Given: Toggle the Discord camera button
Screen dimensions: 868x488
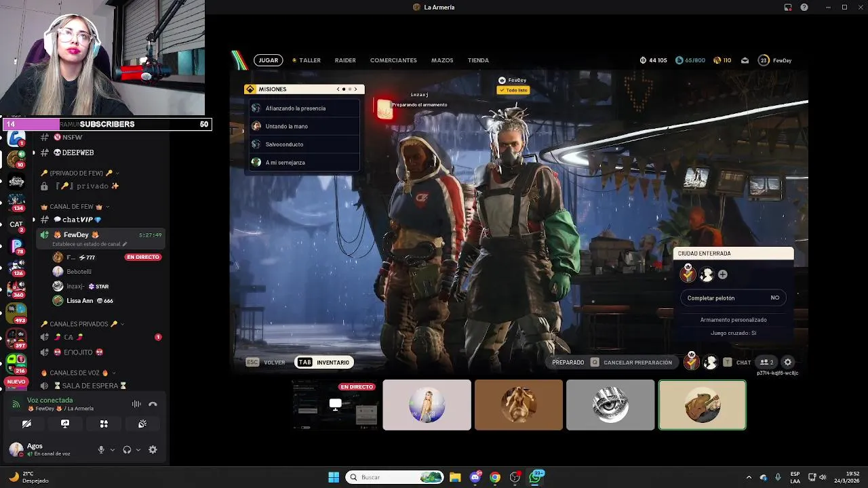Looking at the screenshot, I should [26, 424].
